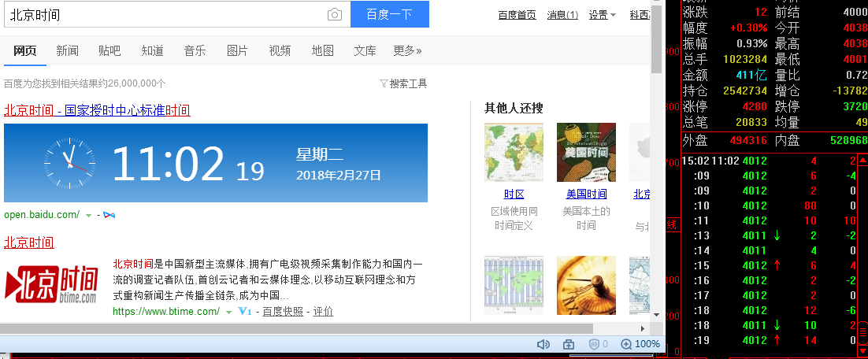Screen dimensions: 868x359
Task: Click the 内盘 value 528968
Action: tap(848, 140)
